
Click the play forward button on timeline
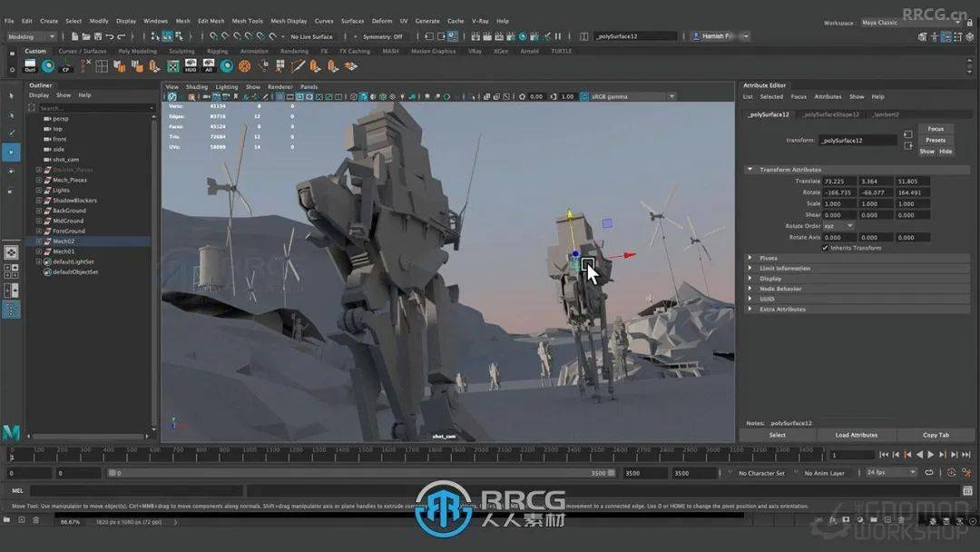point(930,455)
